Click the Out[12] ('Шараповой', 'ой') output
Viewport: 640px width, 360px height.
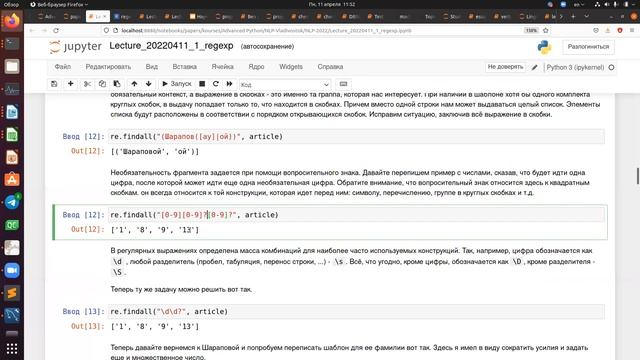pos(155,151)
